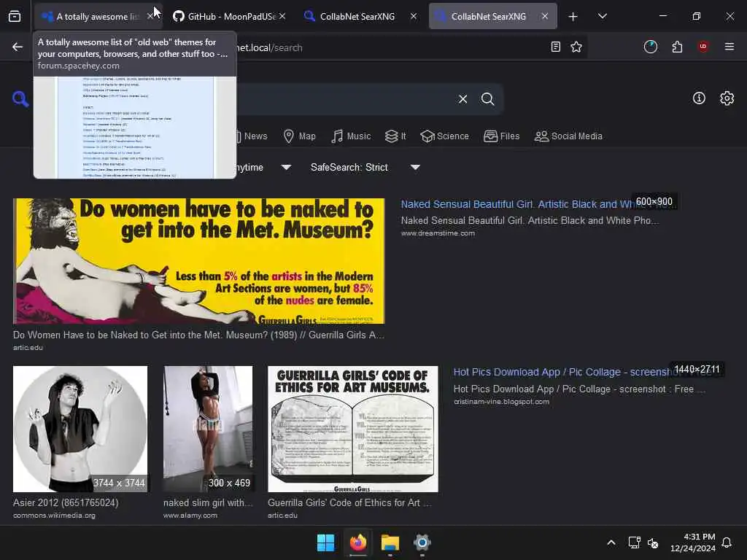
Task: Close the first CollabNet SearXNG tab
Action: tap(414, 16)
